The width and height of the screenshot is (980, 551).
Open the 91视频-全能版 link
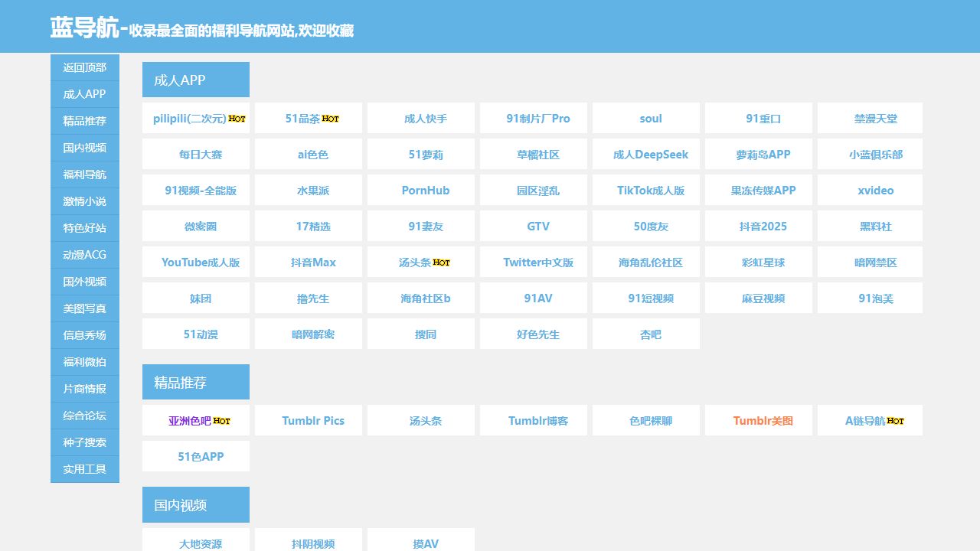pyautogui.click(x=201, y=191)
